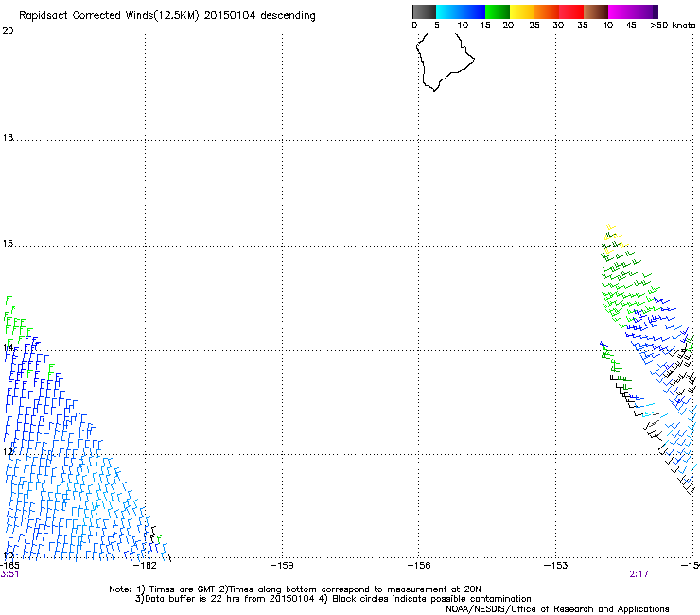Click the purple swath time '2:17'
700x615 pixels.
639,574
